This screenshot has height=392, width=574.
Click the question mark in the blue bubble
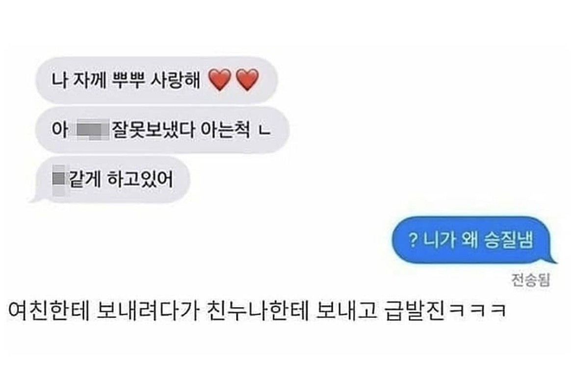click(x=413, y=241)
